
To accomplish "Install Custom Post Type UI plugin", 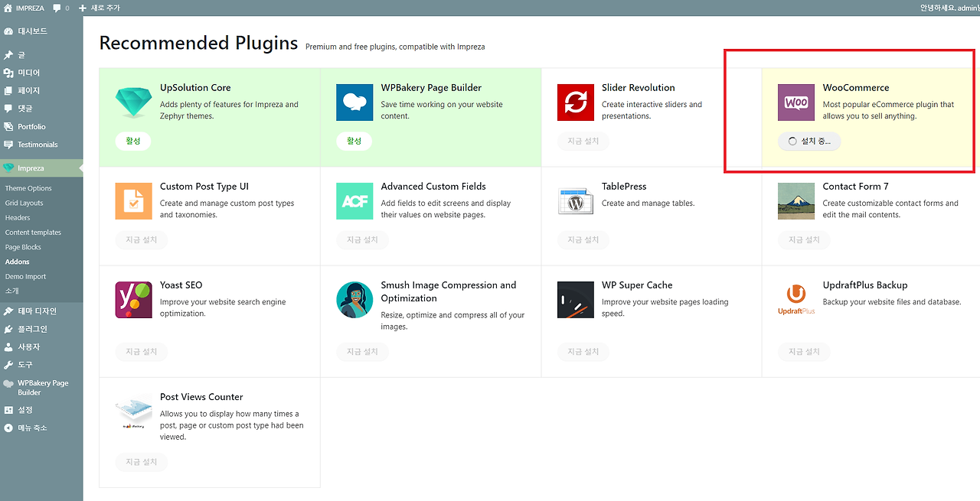I will click(142, 239).
